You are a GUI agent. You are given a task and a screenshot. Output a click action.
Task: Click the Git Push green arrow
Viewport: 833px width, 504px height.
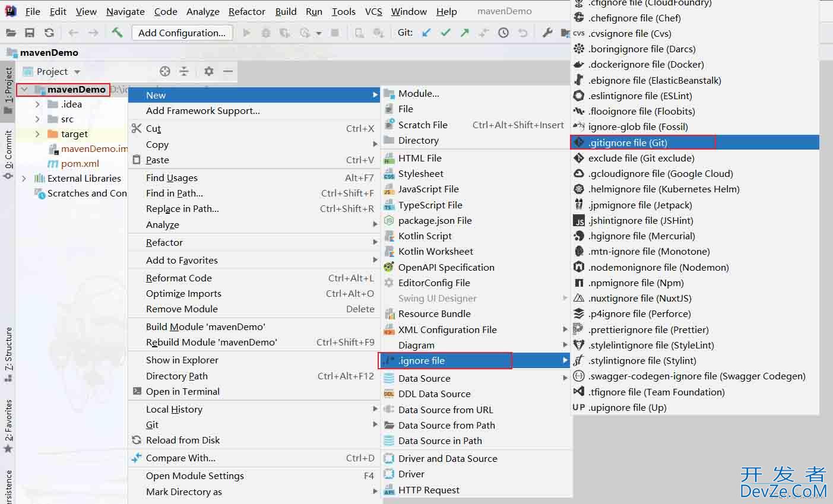point(464,33)
